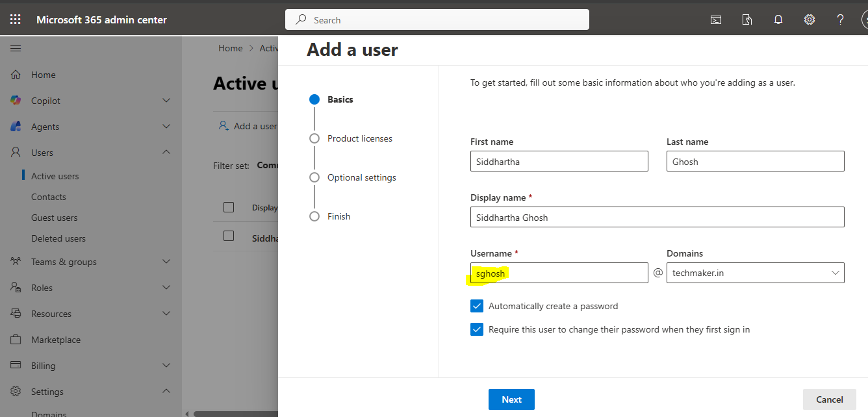Open the Domains dropdown showing techmaker.in
868x417 pixels.
tap(755, 273)
